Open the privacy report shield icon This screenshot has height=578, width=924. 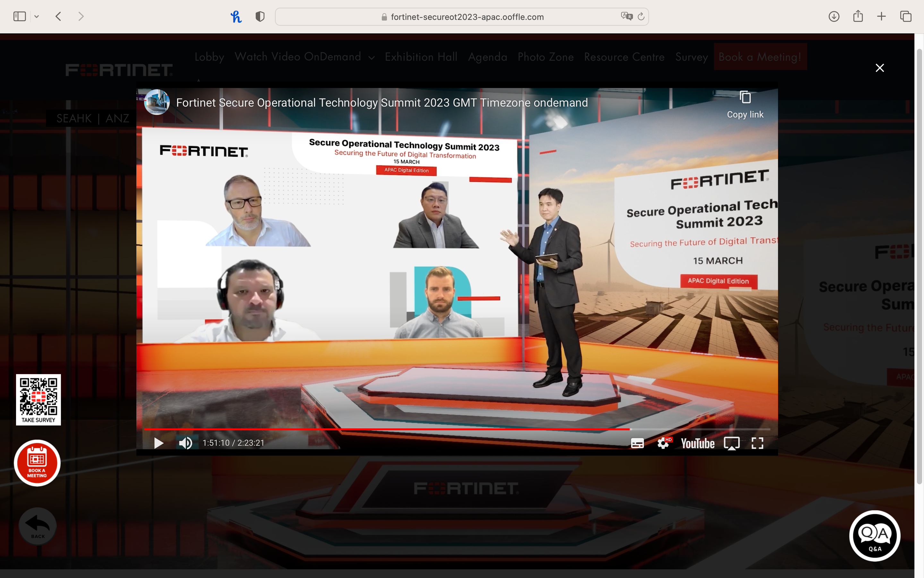coord(260,16)
